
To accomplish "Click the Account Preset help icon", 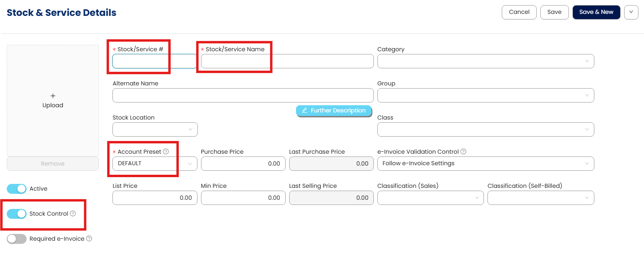I will [166, 151].
